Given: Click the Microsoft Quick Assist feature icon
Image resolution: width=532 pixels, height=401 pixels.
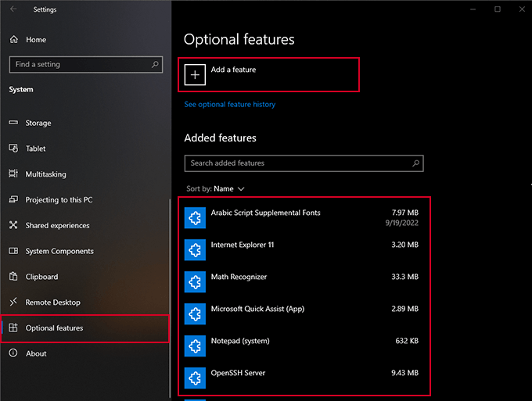Looking at the screenshot, I should click(x=195, y=314).
